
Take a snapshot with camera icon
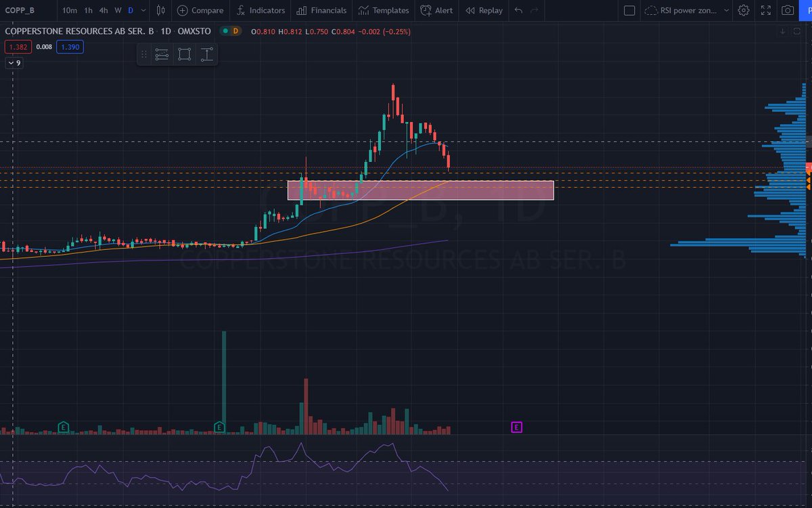point(788,10)
